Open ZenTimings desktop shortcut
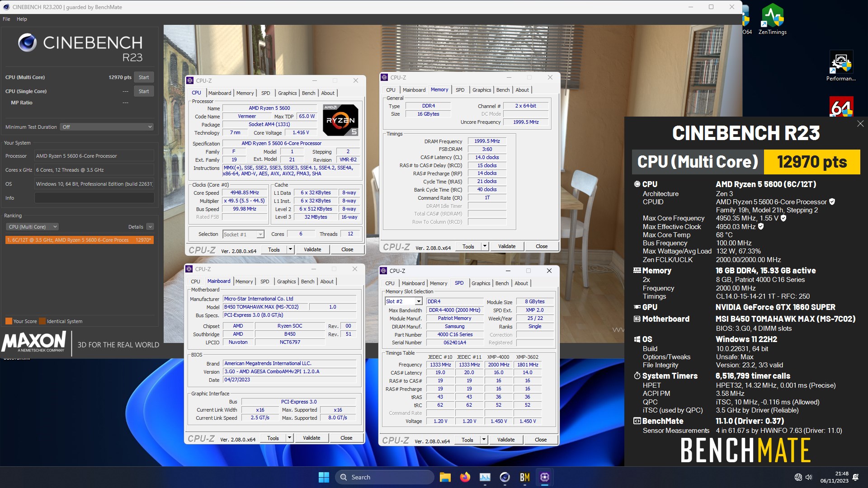Screen dimensions: 868x488 772,19
